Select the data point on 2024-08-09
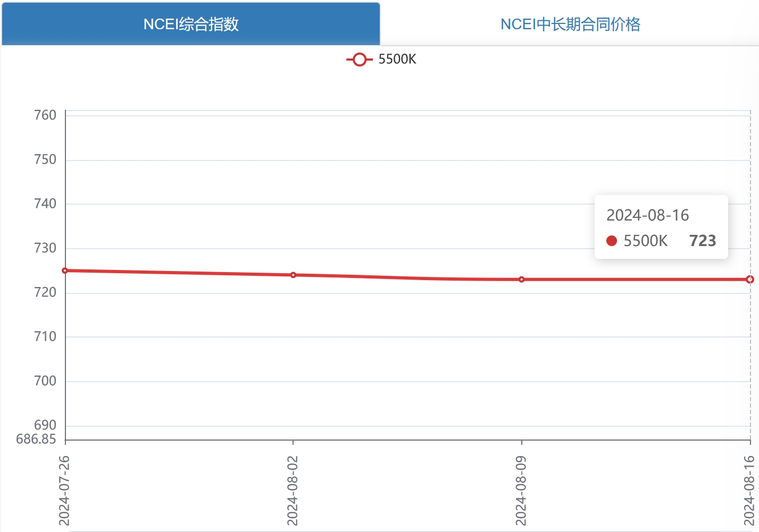The height and width of the screenshot is (532, 759). coord(521,279)
